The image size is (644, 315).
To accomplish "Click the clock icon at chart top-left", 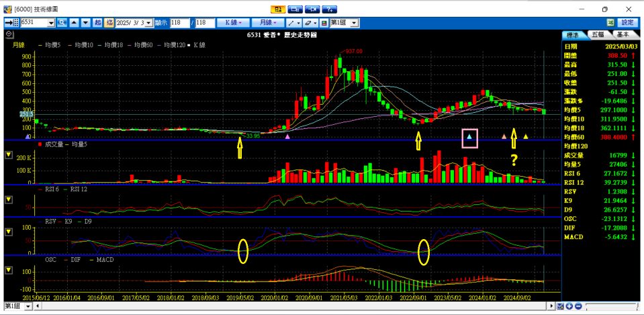I will point(9,34).
